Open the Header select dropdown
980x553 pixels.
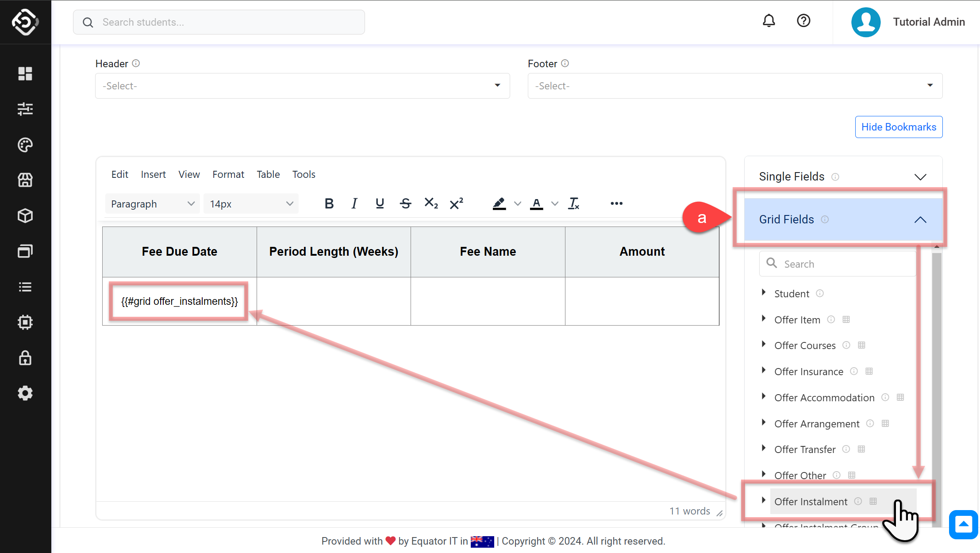pos(302,86)
